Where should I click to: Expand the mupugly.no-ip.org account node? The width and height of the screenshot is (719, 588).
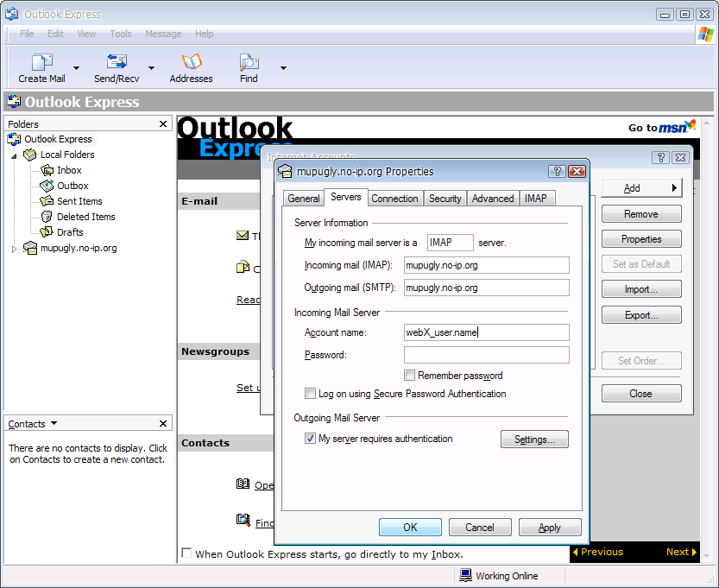pos(14,249)
